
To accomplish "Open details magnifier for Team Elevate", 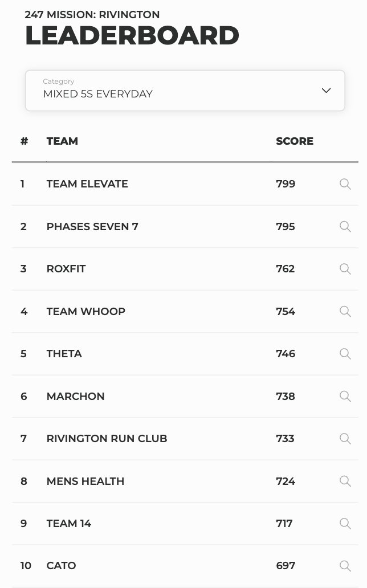I will pos(345,184).
